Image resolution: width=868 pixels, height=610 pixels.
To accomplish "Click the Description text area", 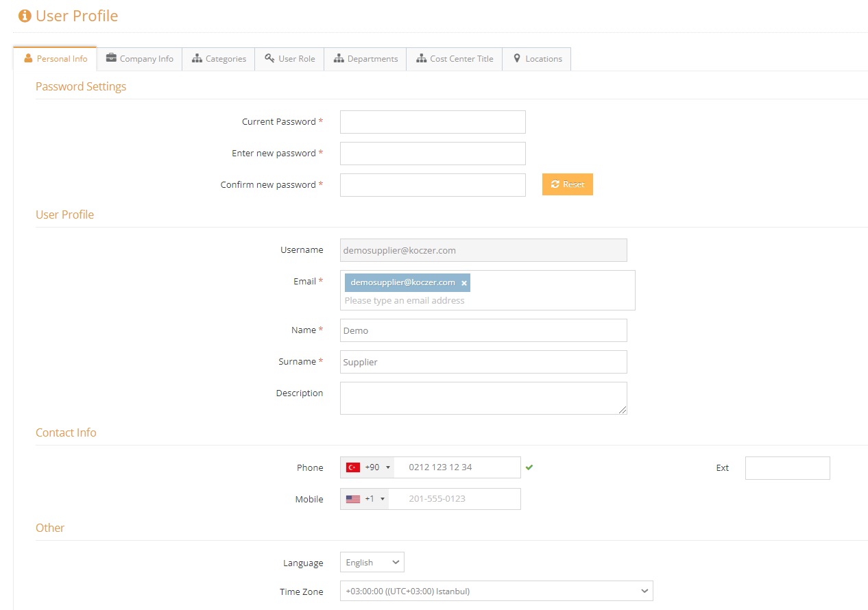I will click(483, 398).
